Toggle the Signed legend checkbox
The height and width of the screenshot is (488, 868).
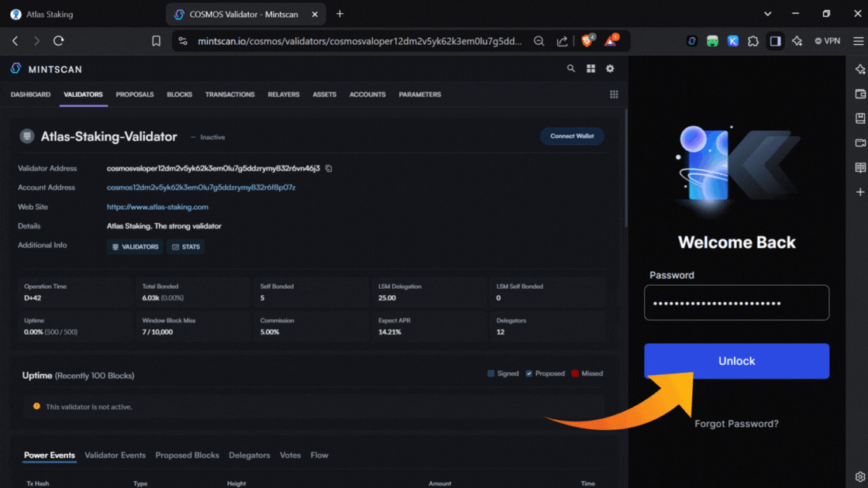click(x=491, y=373)
